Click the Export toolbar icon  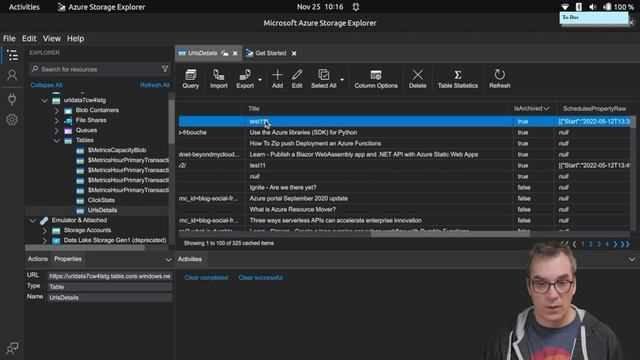(x=245, y=79)
